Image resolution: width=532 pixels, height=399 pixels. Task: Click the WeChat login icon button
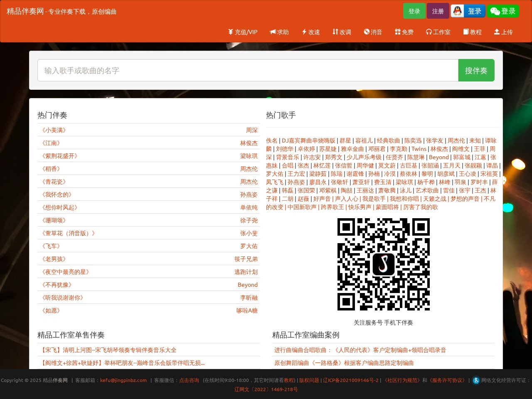495,11
